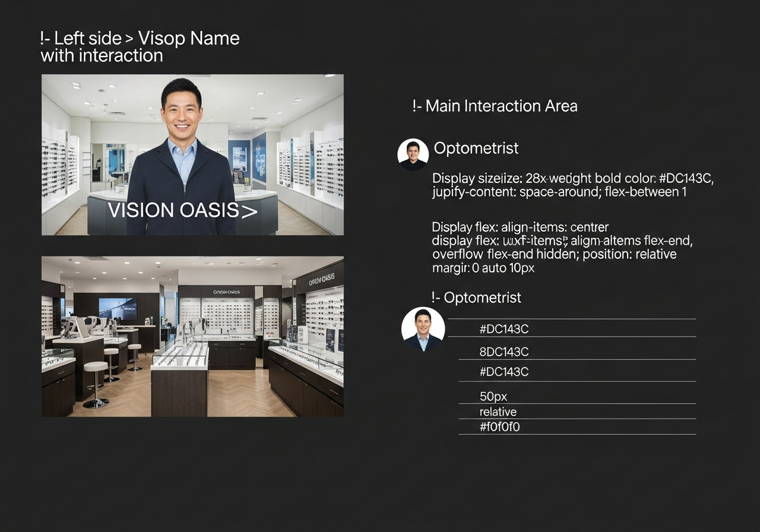Select the 8DC143C value row
Image resolution: width=760 pixels, height=532 pixels.
(x=503, y=352)
